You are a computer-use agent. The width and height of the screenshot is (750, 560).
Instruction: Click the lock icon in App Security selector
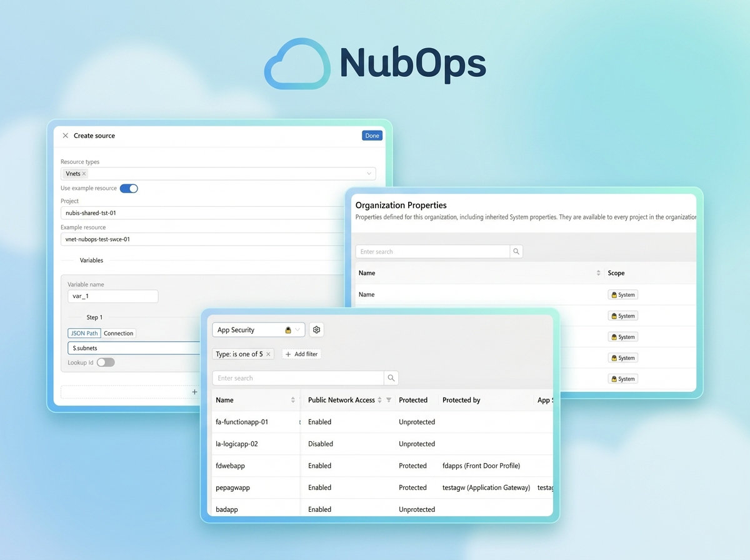click(x=288, y=330)
